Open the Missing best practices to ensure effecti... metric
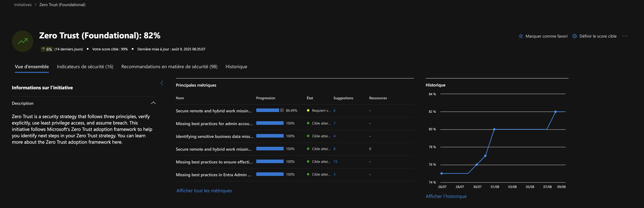The width and height of the screenshot is (644, 208). (x=214, y=162)
